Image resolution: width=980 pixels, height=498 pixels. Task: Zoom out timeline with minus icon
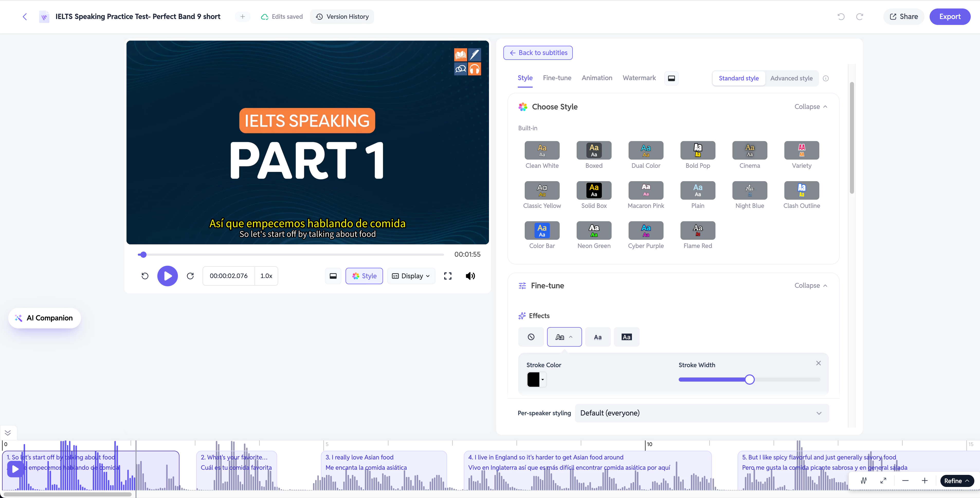(x=905, y=481)
